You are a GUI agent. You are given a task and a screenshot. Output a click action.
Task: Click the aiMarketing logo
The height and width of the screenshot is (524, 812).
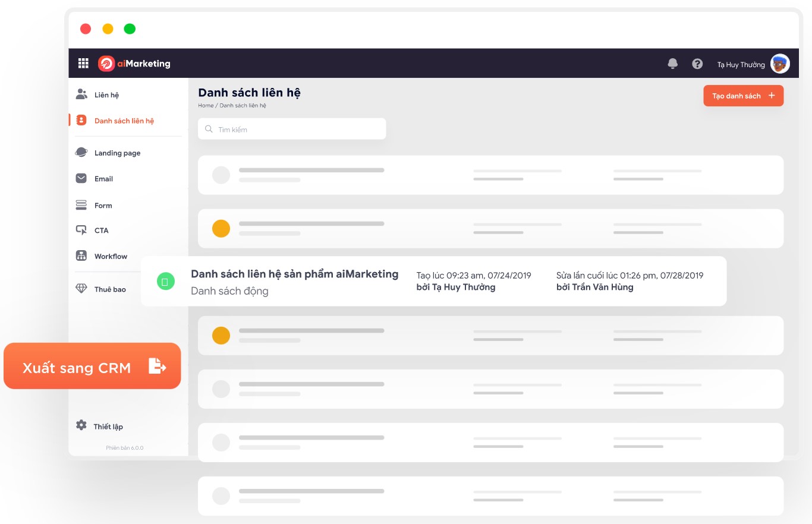(x=134, y=64)
